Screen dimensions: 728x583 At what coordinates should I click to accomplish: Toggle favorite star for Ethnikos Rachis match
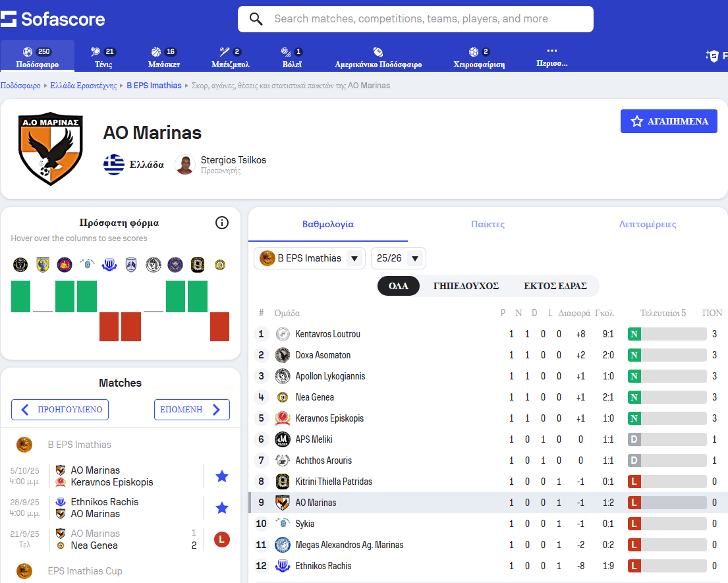tap(222, 508)
